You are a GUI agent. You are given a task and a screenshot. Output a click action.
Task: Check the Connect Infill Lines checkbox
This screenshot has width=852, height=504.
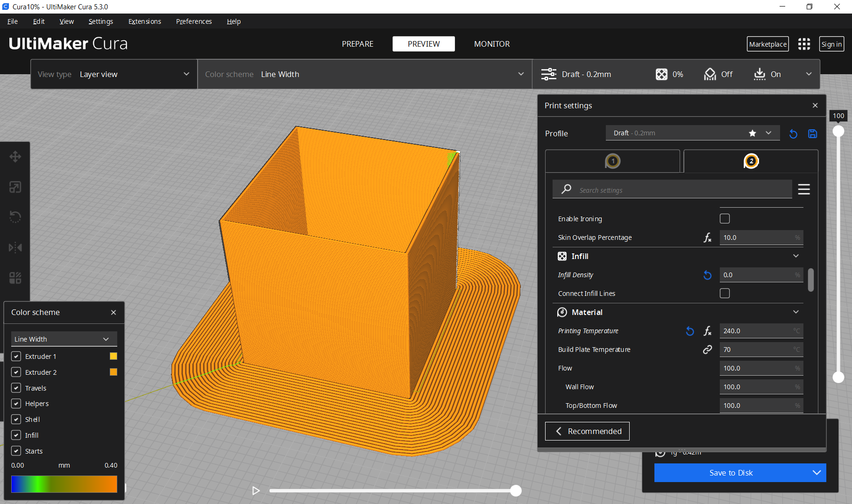coord(724,293)
